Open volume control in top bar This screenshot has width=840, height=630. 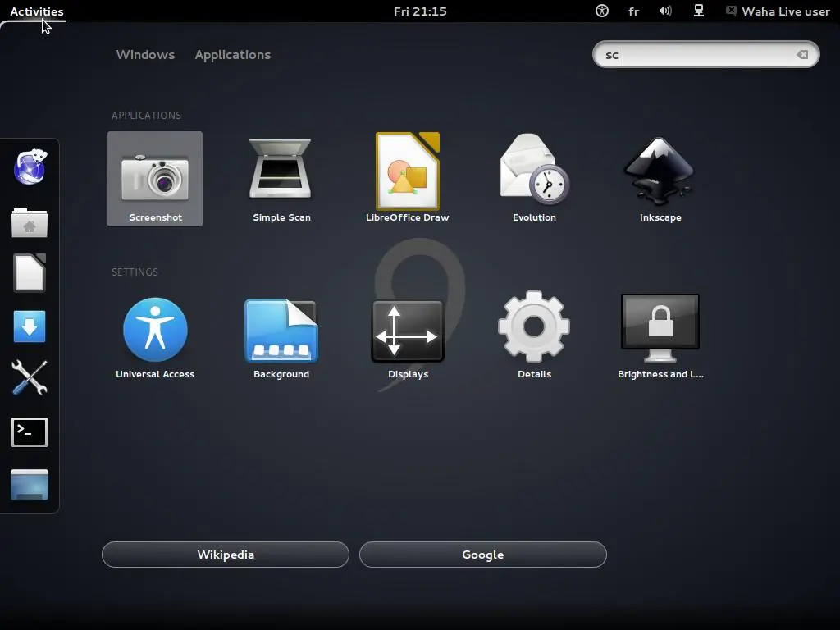[664, 11]
